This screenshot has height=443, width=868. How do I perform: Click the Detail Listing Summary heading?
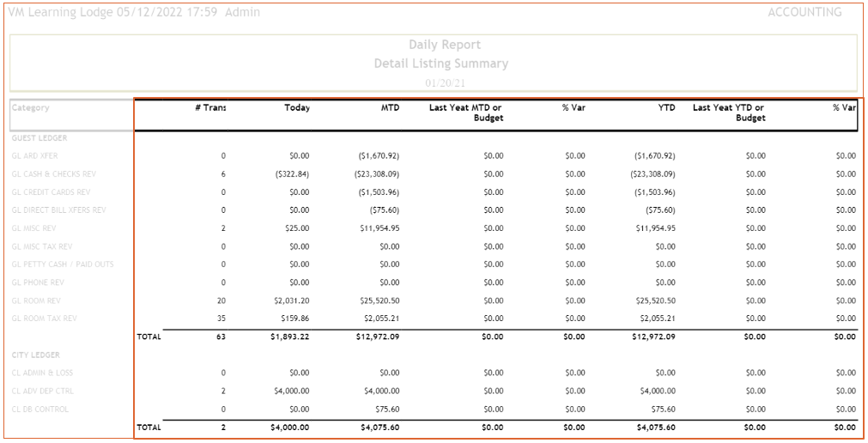(x=440, y=64)
